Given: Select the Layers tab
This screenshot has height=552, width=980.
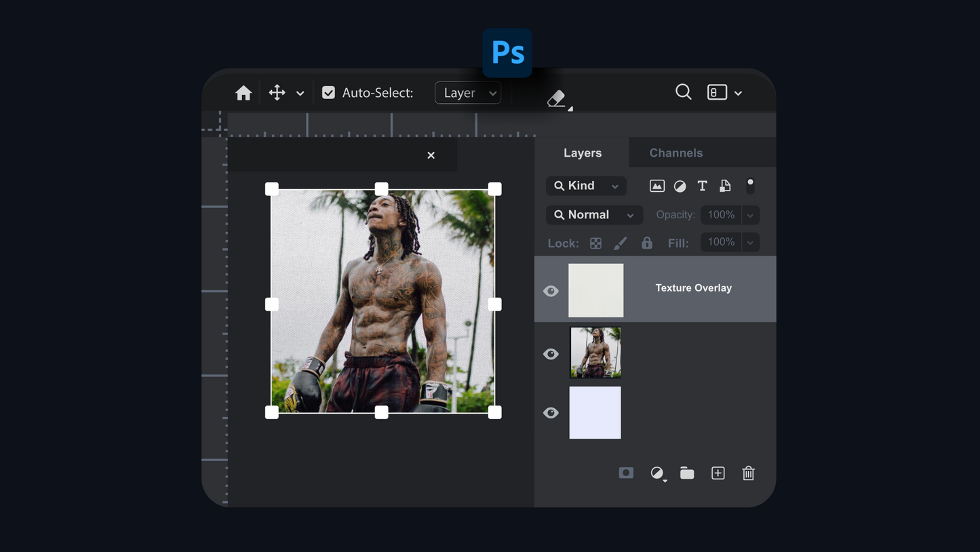Looking at the screenshot, I should click(x=582, y=153).
